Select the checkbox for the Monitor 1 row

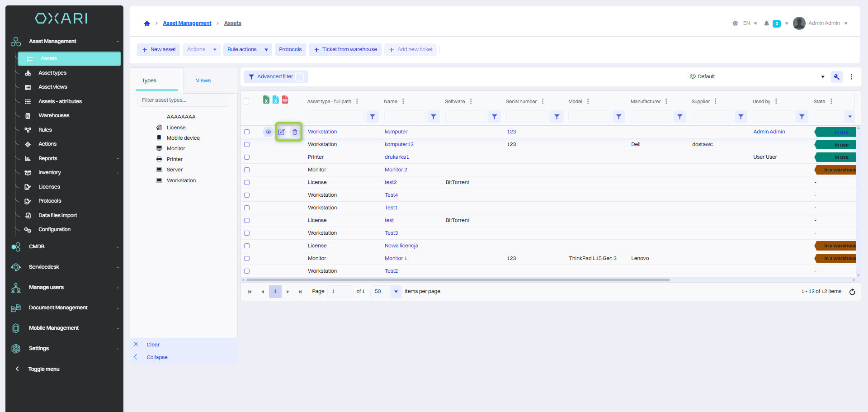(x=247, y=259)
